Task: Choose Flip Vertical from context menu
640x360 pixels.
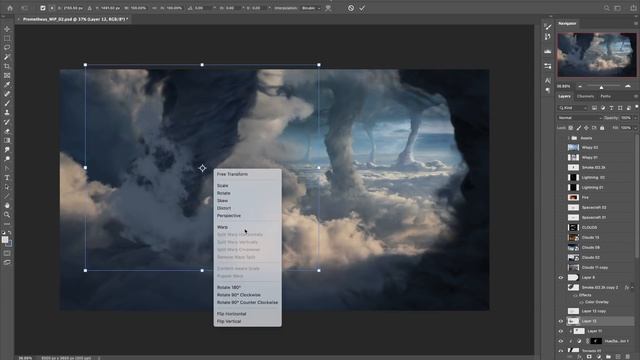Action: click(229, 321)
